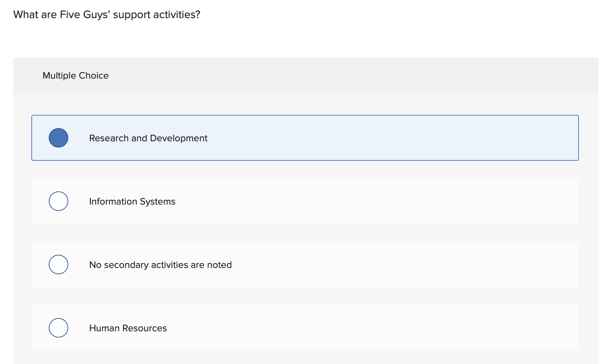Viewport: 604px width, 364px height.
Task: Select the Human Resources radio button
Action: [58, 328]
